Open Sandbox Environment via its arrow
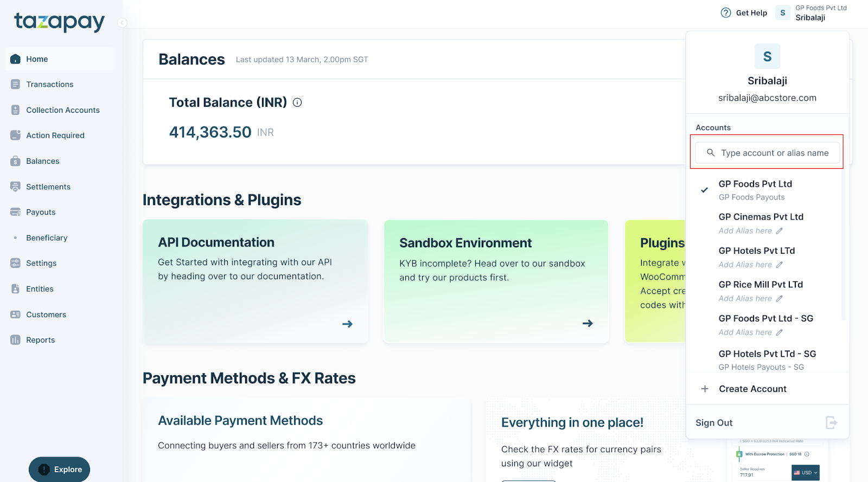Screen dimensions: 868x482 click(588, 323)
